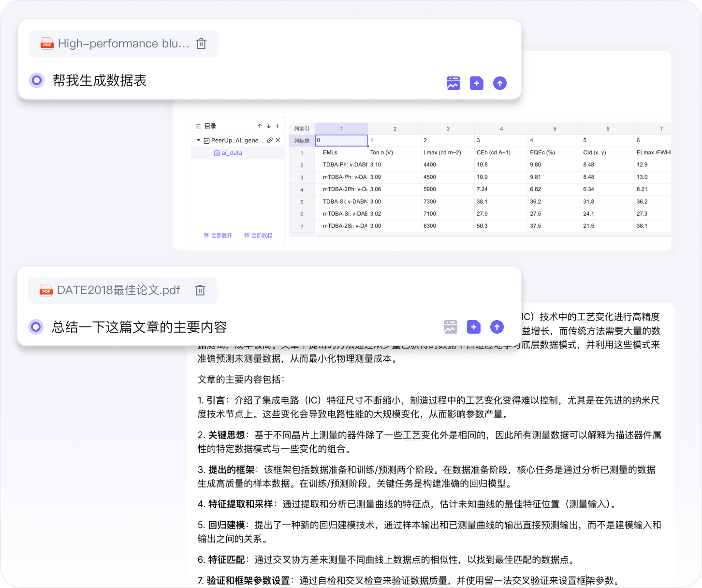This screenshot has width=702, height=588.
Task: Select the mTDBA-2Si cell in row 7
Action: click(x=341, y=226)
